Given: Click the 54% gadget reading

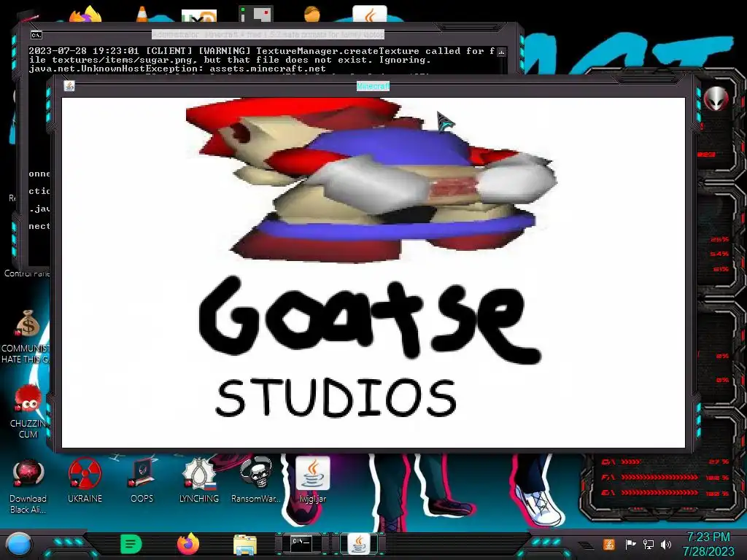Looking at the screenshot, I should click(719, 254).
